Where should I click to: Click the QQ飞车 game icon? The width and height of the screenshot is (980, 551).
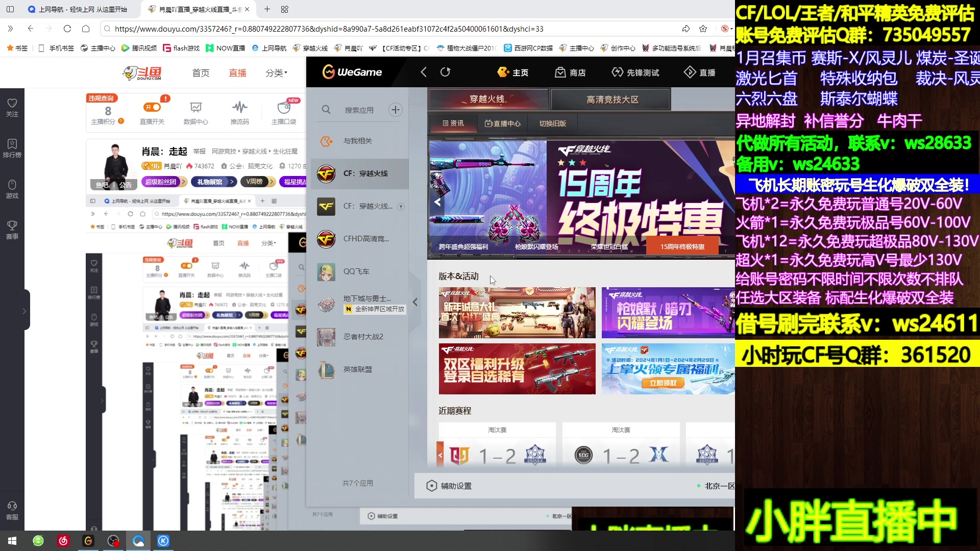326,272
